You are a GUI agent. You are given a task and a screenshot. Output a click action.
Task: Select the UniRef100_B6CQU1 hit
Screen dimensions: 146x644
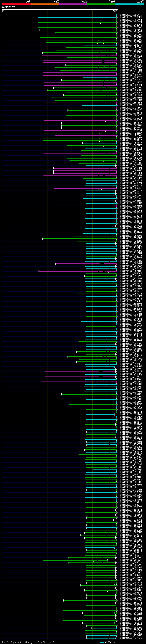[131, 42]
